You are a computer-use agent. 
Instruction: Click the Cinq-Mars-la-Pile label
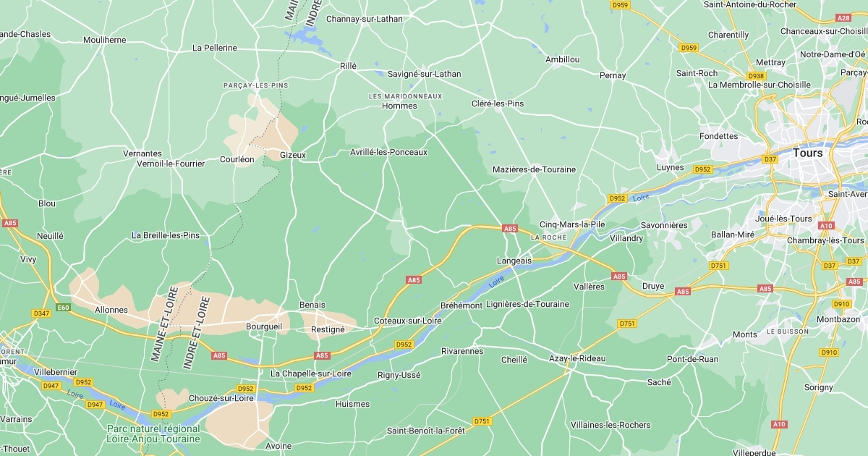coord(572,224)
